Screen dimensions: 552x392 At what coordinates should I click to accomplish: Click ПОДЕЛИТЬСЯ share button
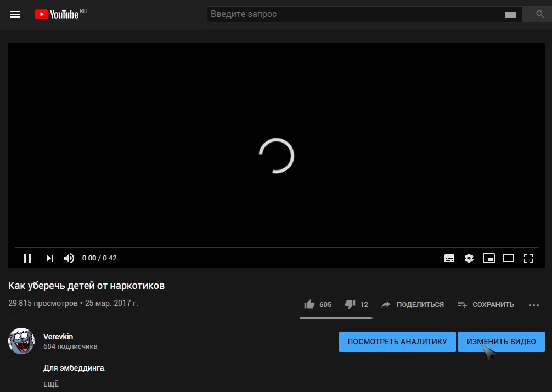coord(413,304)
